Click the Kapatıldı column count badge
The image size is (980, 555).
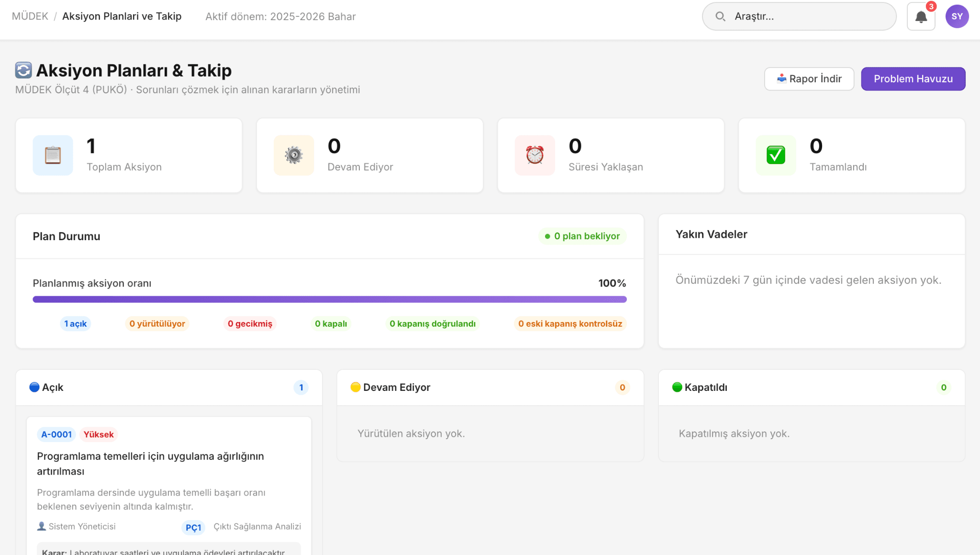[944, 388]
